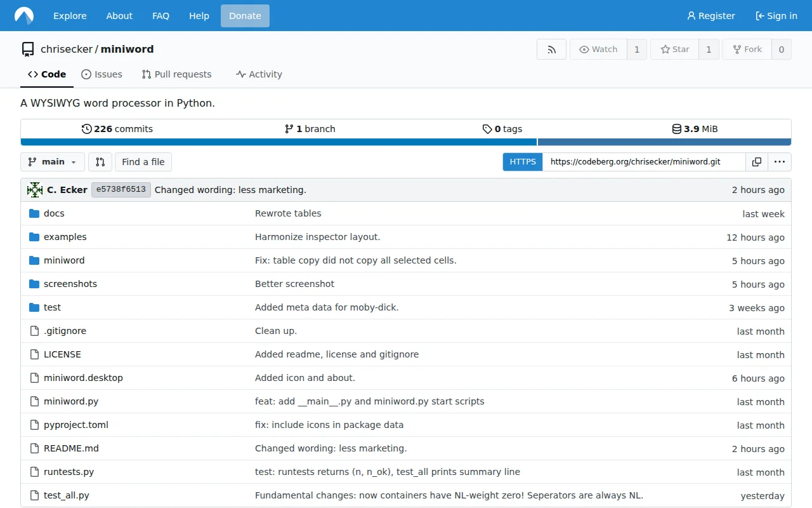Open 'fix: include icons in package data' commit
812x508 pixels.
pyautogui.click(x=329, y=425)
